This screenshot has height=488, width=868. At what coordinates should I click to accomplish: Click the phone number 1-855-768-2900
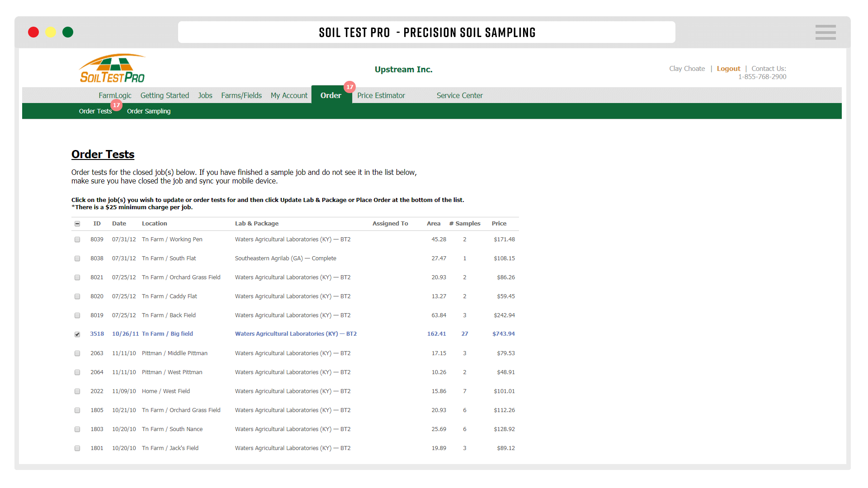click(x=762, y=77)
